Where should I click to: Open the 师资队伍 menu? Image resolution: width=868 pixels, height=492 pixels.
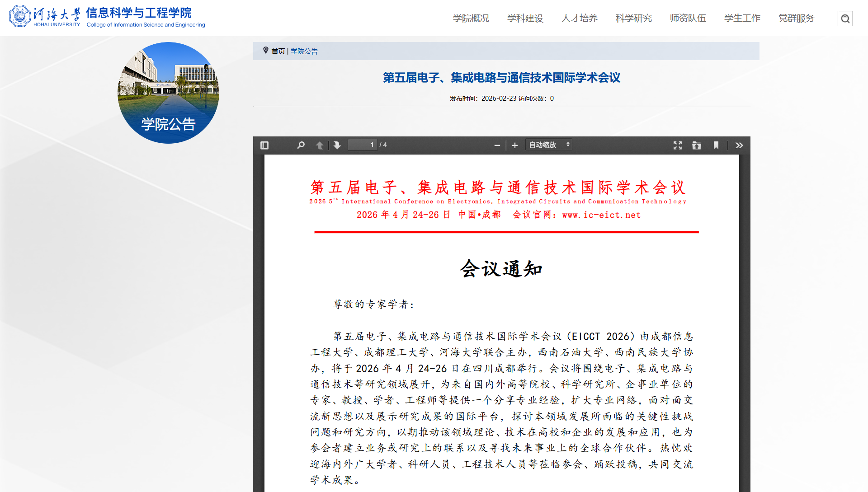click(688, 18)
